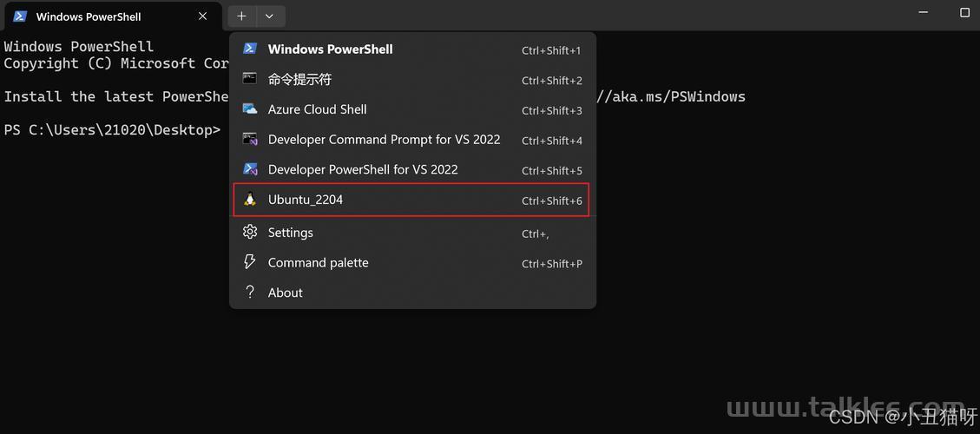Click the Ctrl+Shift+5 shortcut text
This screenshot has height=434, width=980.
[x=552, y=171]
